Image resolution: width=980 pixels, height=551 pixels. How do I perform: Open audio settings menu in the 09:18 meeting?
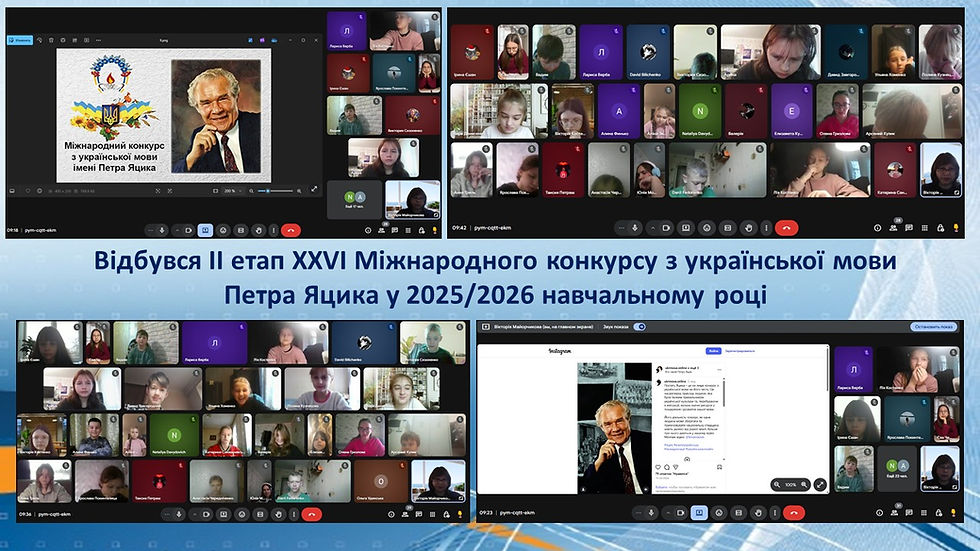(x=151, y=230)
